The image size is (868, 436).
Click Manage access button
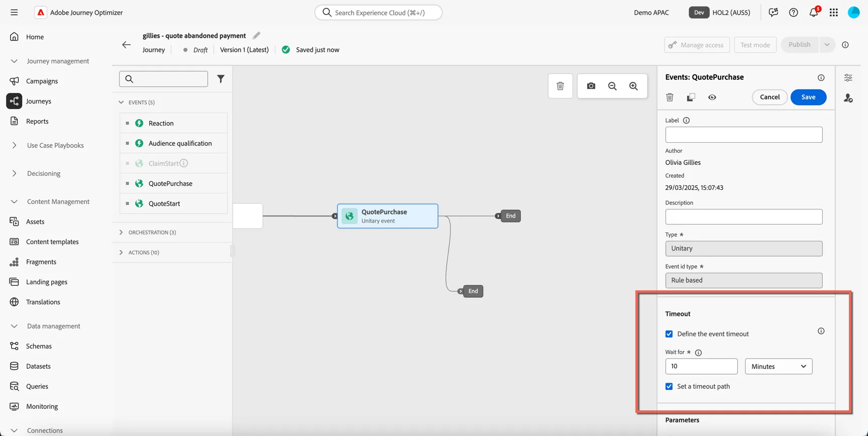click(x=697, y=45)
